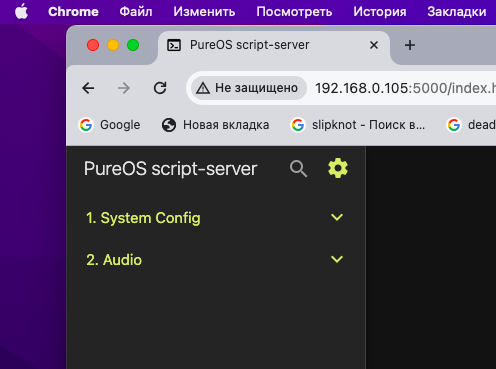Select the 1. System Config group
The height and width of the screenshot is (369, 496).
point(216,218)
